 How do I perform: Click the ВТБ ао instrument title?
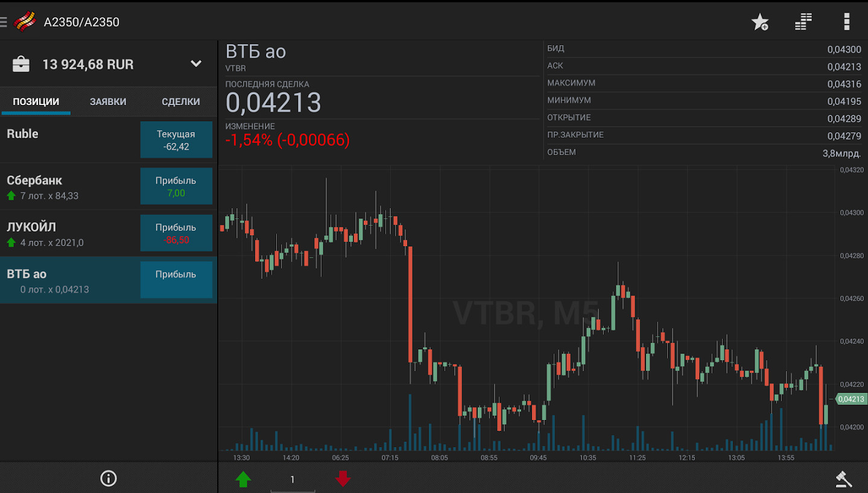click(x=256, y=52)
